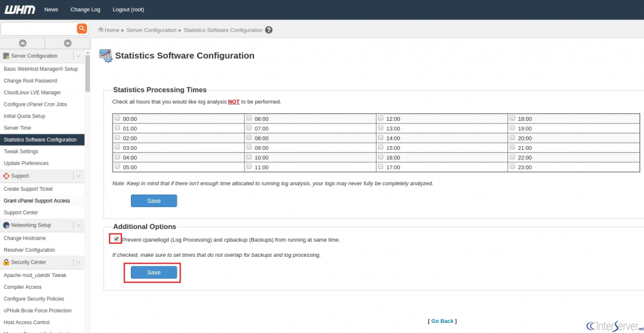The height and width of the screenshot is (333, 644).
Task: Click the Go Back link
Action: tap(442, 321)
